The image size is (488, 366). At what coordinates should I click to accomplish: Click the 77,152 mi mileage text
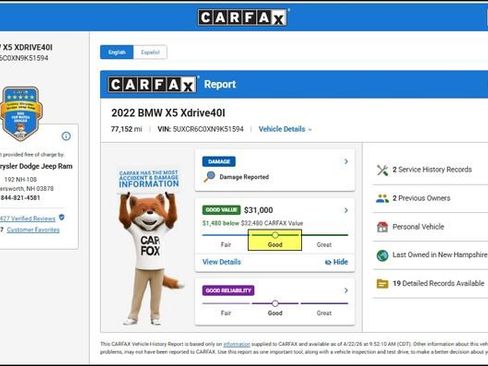(126, 129)
